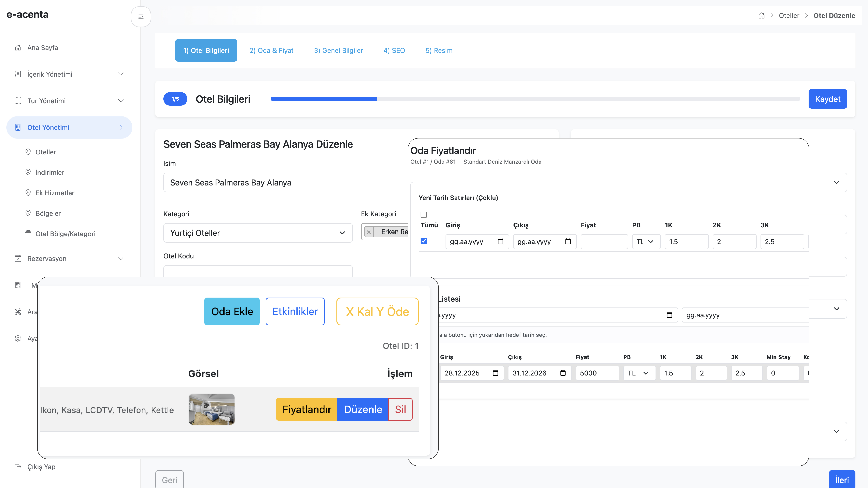Open calendar picker for 31.12.2026 date
Viewport: 868px width, 488px height.
563,373
